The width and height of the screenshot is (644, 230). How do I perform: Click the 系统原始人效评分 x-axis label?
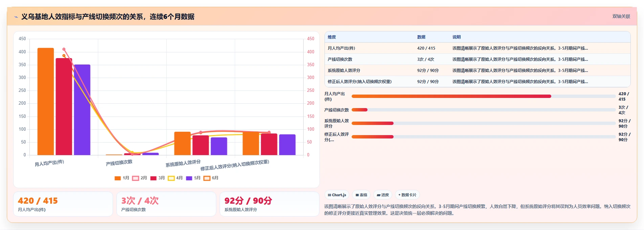coord(183,163)
